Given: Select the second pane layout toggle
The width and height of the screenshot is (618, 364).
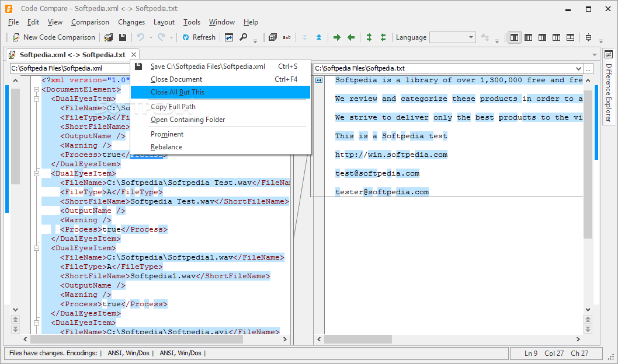Looking at the screenshot, I should [x=529, y=37].
